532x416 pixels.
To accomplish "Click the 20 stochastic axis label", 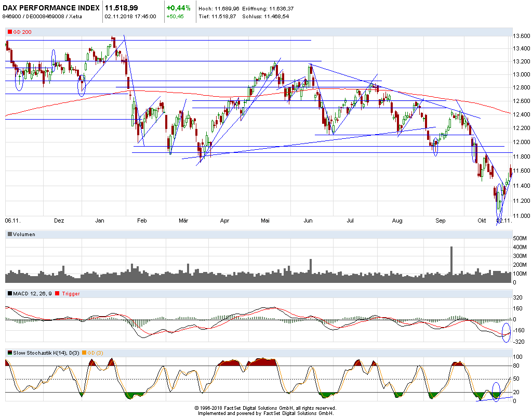I will [x=516, y=392].
